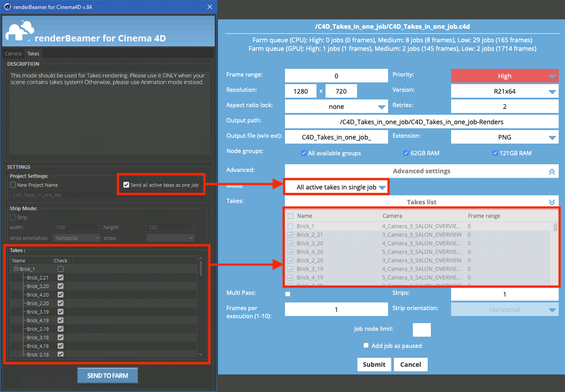The height and width of the screenshot is (392, 565).
Task: Toggle the 62GB RAM node group
Action: pos(406,153)
